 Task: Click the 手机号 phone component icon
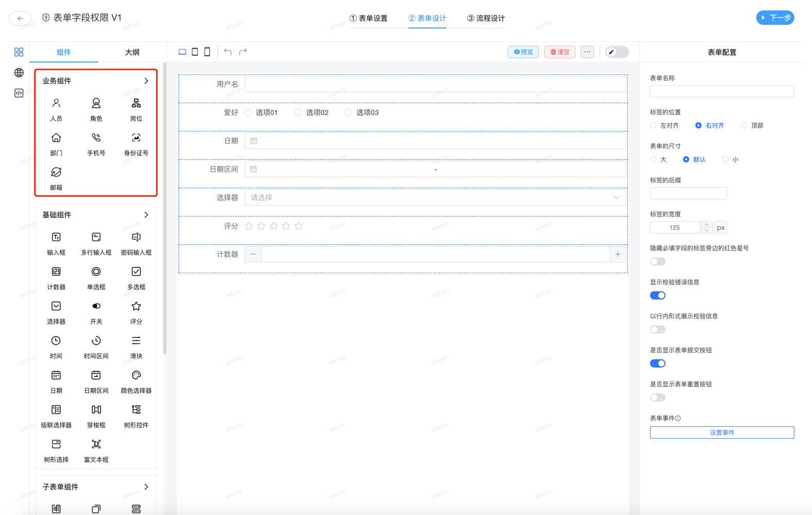coord(96,138)
